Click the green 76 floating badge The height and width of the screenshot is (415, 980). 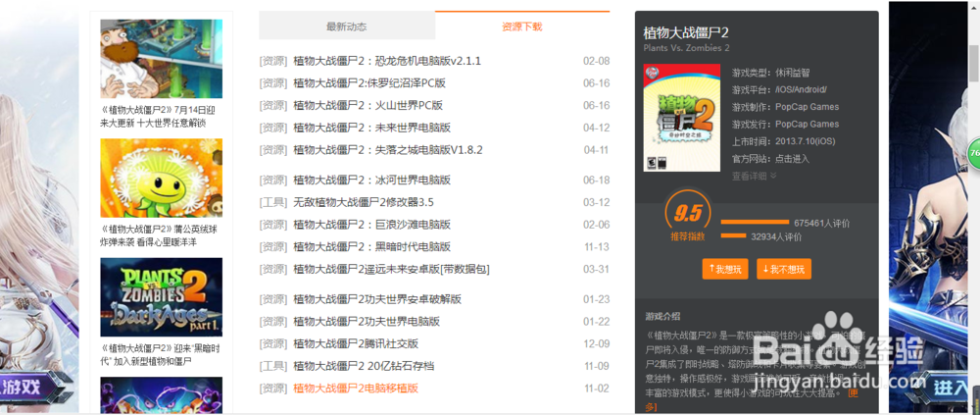pyautogui.click(x=973, y=152)
